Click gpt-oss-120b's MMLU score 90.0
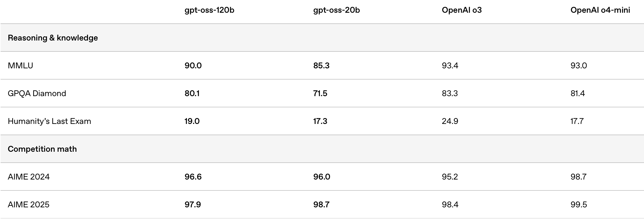Image resolution: width=644 pixels, height=223 pixels. point(193,66)
